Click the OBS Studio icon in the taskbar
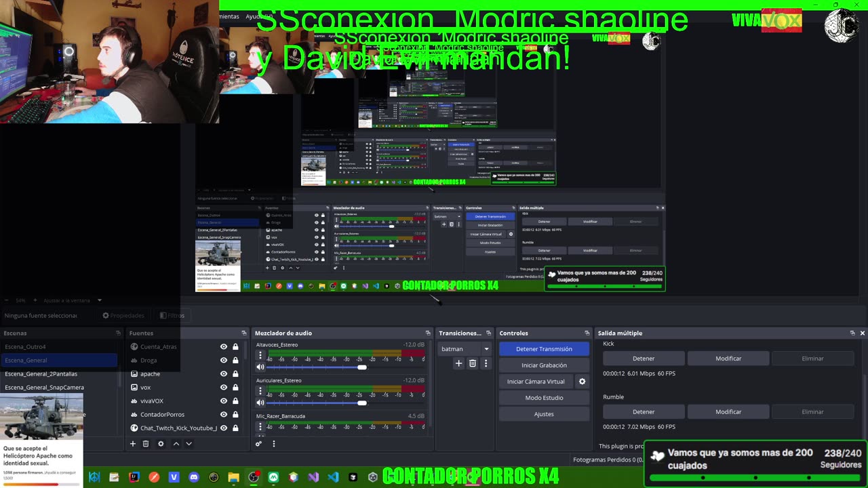 (x=254, y=477)
